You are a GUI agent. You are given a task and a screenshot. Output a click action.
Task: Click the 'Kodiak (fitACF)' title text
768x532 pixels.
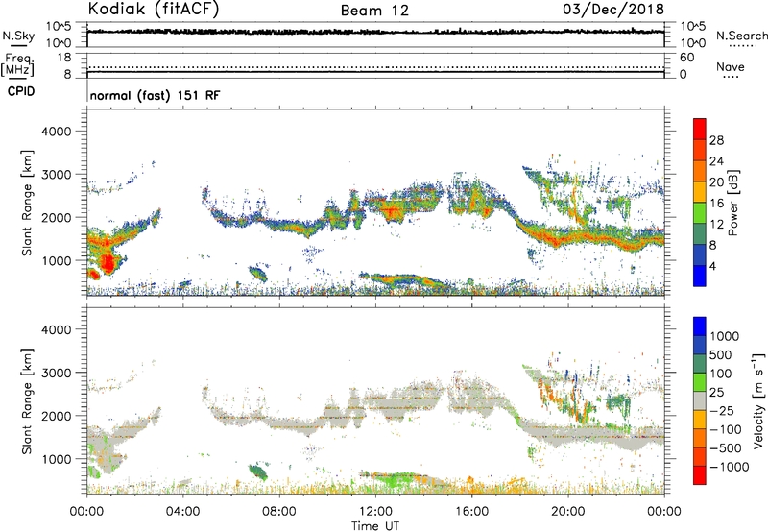pyautogui.click(x=154, y=10)
